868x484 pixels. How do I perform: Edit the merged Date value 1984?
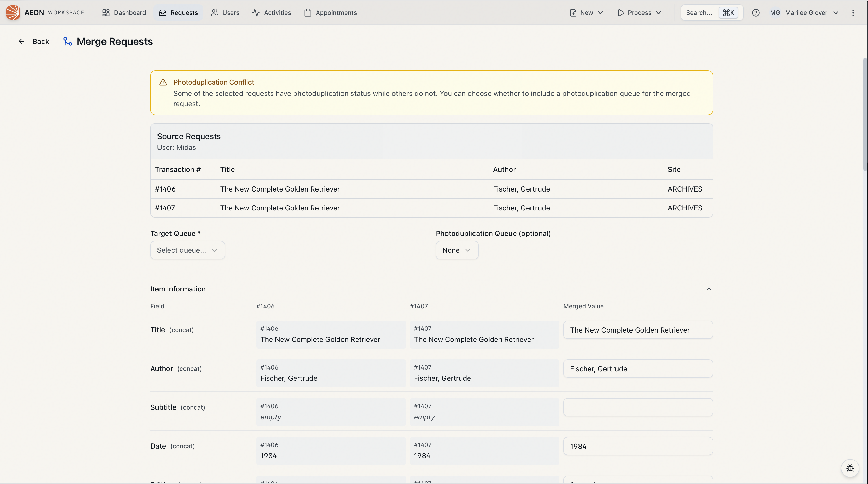coord(638,446)
